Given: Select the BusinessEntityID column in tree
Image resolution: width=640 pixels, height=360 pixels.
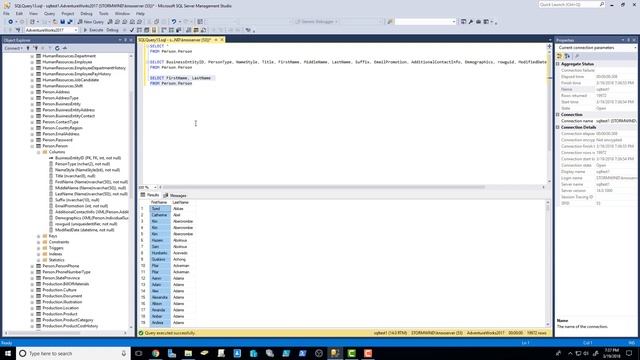Looking at the screenshot, I should 88,158.
